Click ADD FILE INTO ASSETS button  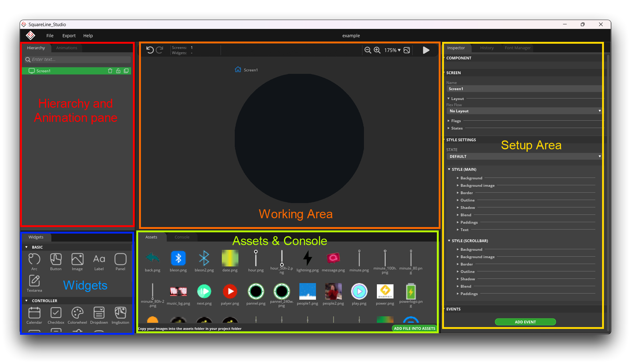click(414, 328)
